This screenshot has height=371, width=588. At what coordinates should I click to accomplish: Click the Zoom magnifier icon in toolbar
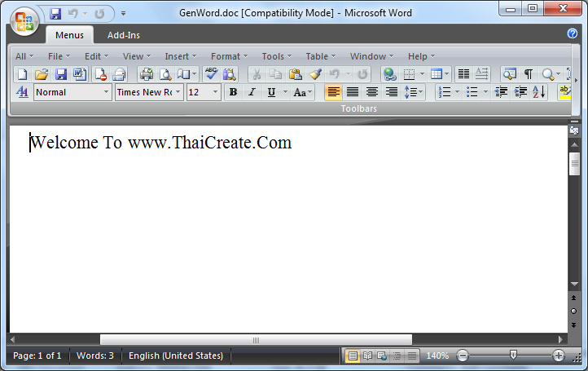pyautogui.click(x=548, y=74)
